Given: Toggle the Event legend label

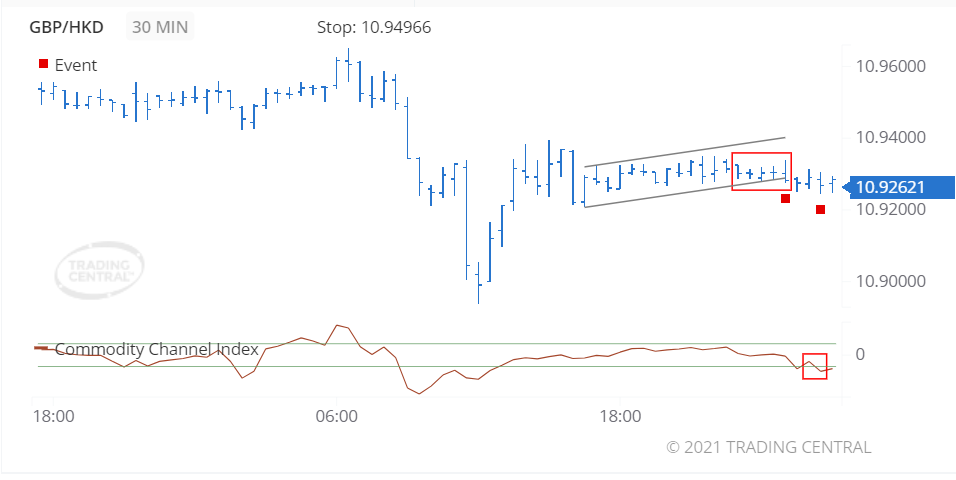Looking at the screenshot, I should 76,65.
